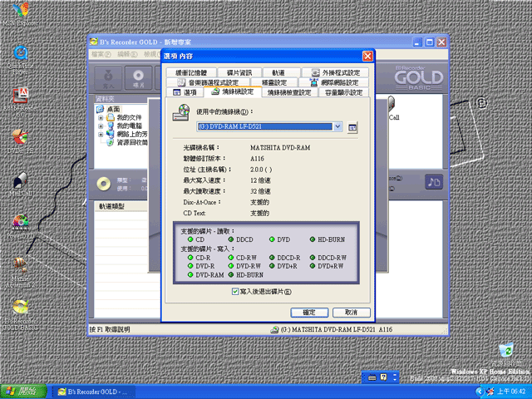Click the Start (開始) button
The height and width of the screenshot is (399, 532).
[23, 392]
